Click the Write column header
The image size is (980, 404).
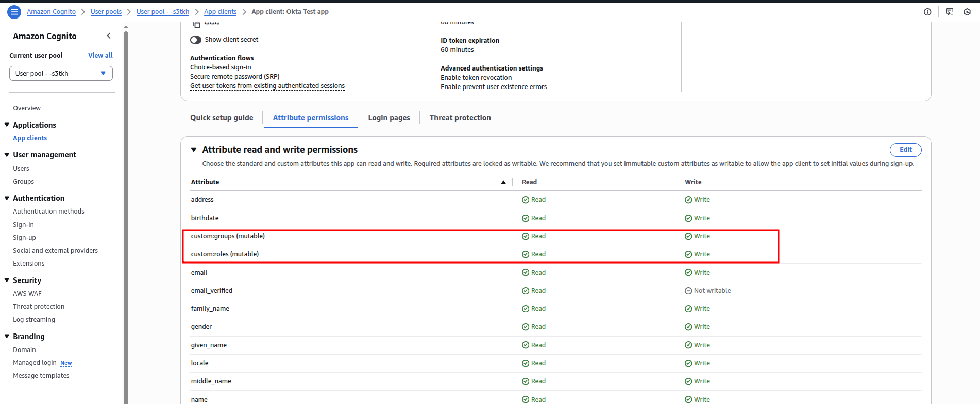(x=693, y=182)
